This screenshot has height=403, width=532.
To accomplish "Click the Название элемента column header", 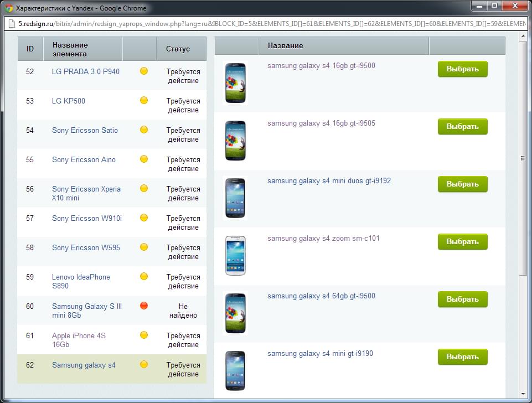I will click(x=83, y=49).
